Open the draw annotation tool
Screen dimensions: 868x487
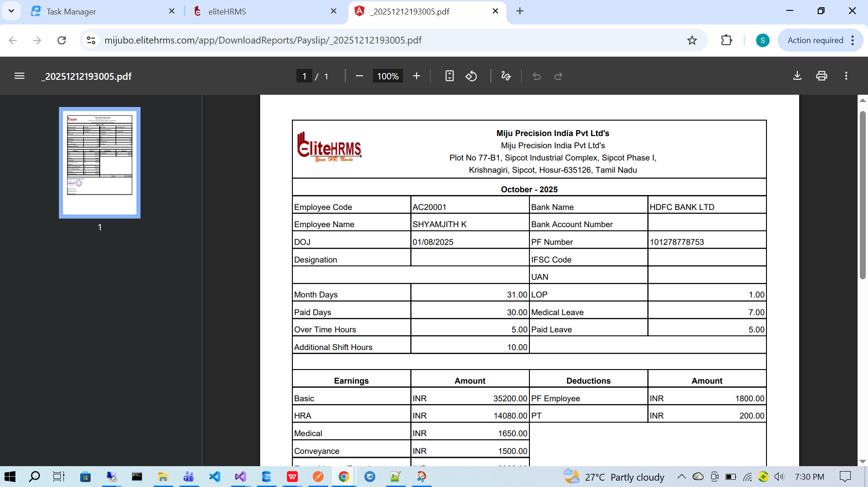(x=506, y=76)
